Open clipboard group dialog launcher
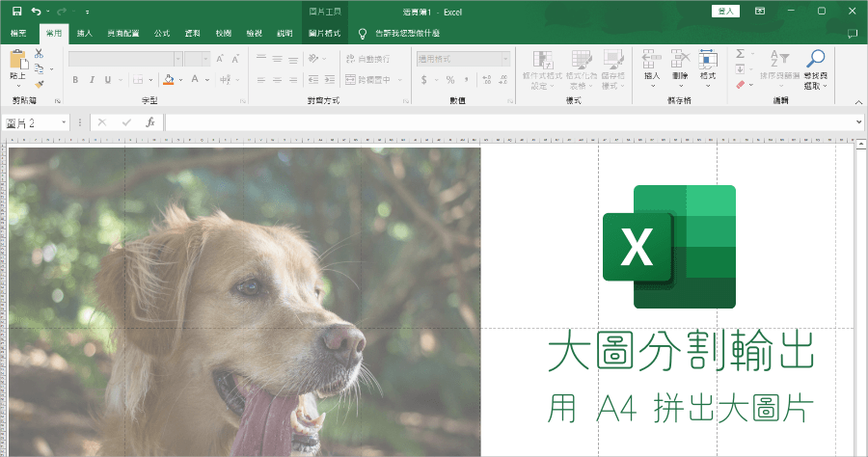This screenshot has height=457, width=868. 58,100
